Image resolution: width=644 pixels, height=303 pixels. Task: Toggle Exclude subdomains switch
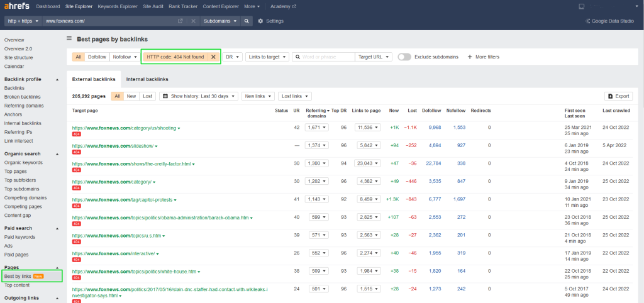click(x=404, y=57)
